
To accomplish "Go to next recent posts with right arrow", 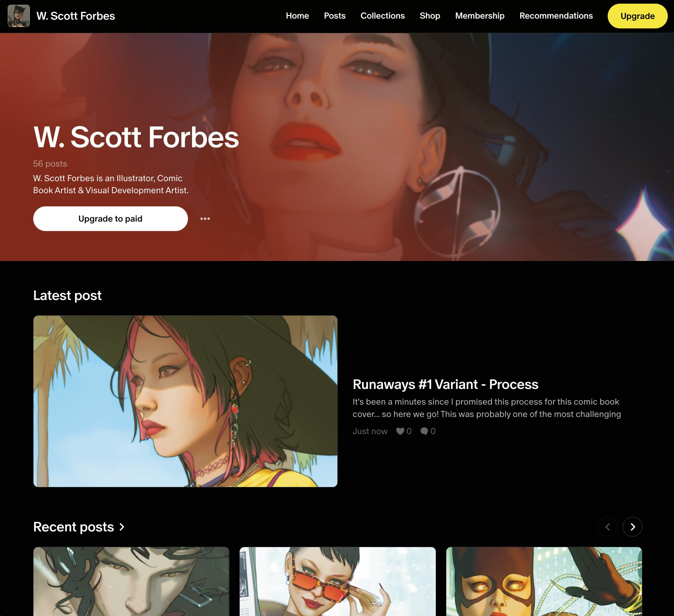I will coord(632,527).
